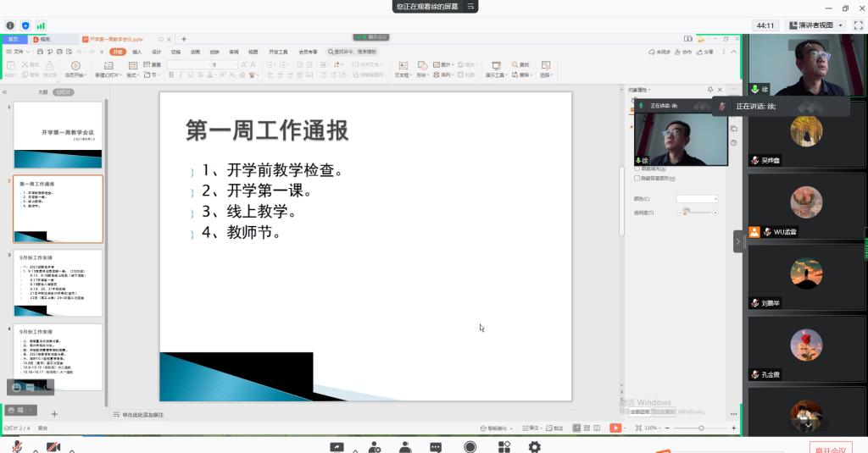Open the 演讲者视图 view dropdown
The image size is (868, 453).
[816, 25]
